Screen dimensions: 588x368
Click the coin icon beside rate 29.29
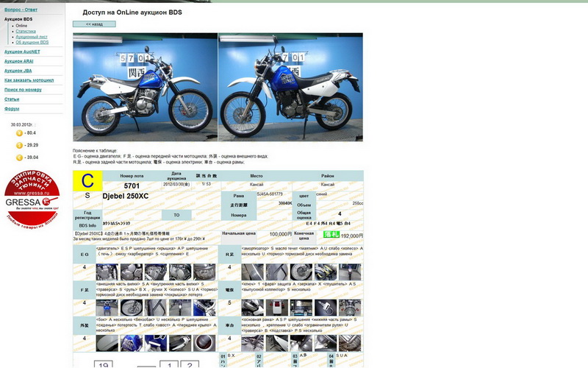(19, 145)
